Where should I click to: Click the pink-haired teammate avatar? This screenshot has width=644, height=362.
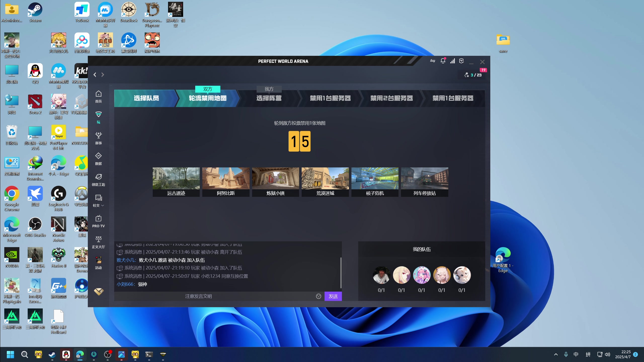pyautogui.click(x=422, y=275)
